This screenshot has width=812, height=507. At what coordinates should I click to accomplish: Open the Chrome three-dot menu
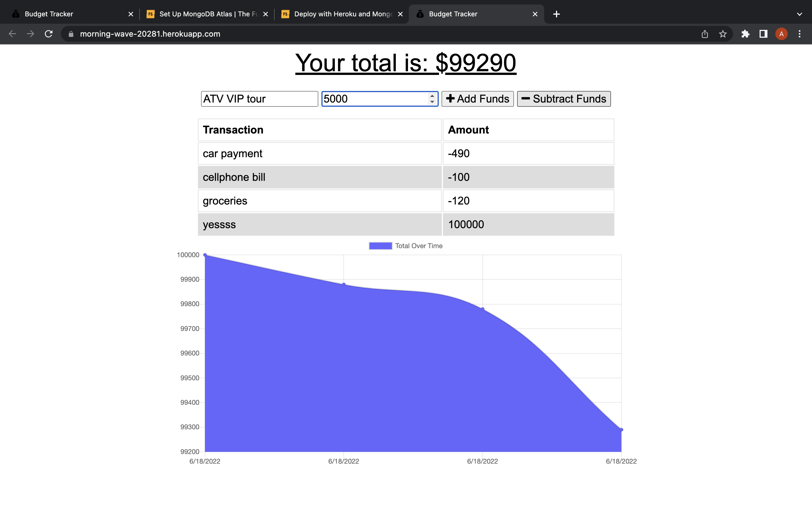coord(800,34)
